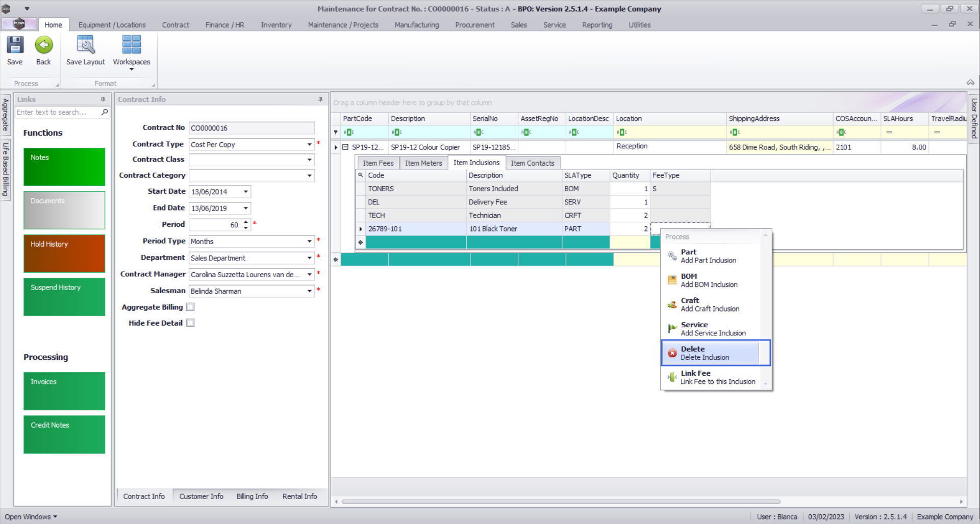The height and width of the screenshot is (524, 980).
Task: Enable the Aggregate Billing checkbox
Action: (x=190, y=307)
